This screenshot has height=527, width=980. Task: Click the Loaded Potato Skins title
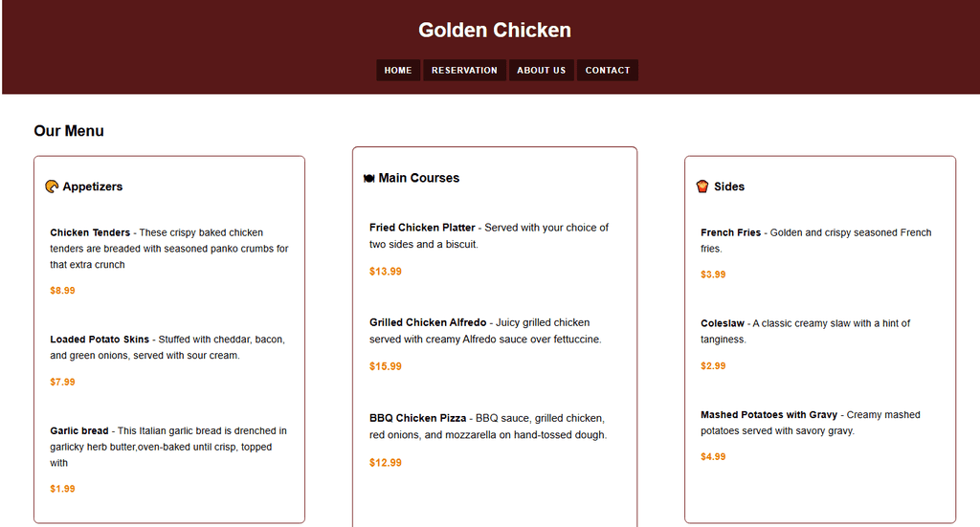click(100, 340)
